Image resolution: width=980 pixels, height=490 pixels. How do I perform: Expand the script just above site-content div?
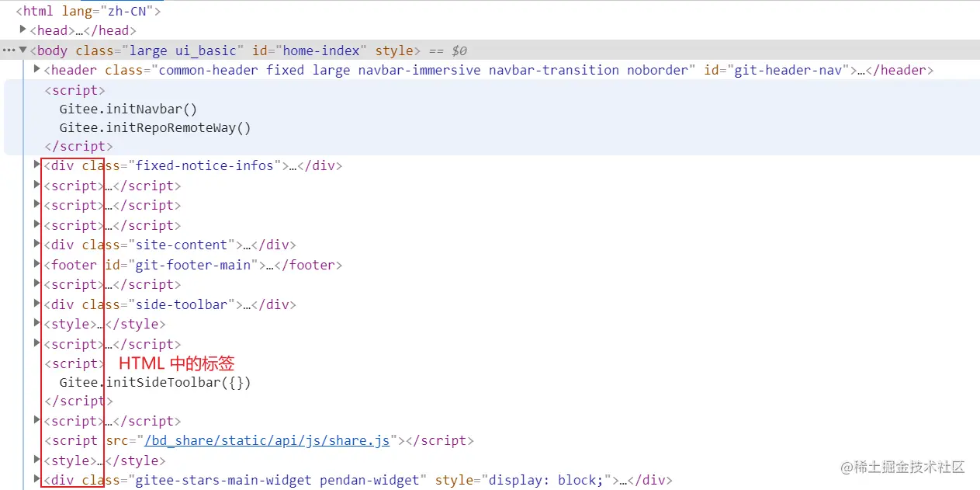tap(36, 224)
